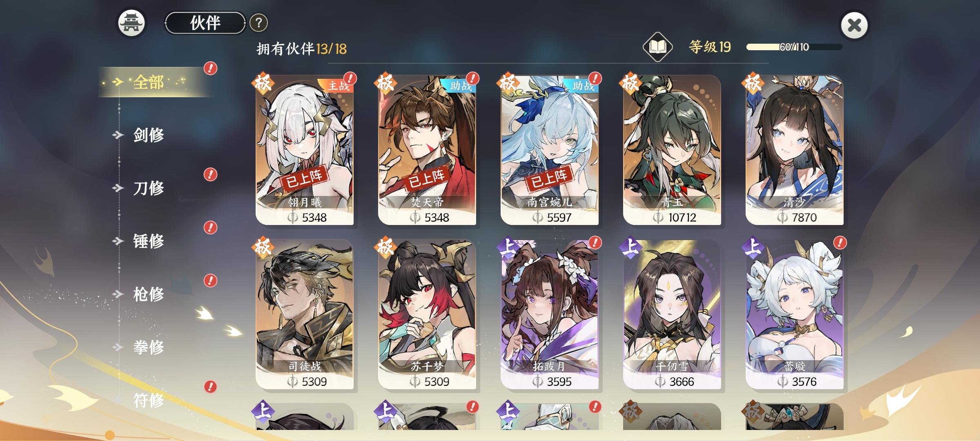
Task: Click the pagoda home icon
Action: 131,23
